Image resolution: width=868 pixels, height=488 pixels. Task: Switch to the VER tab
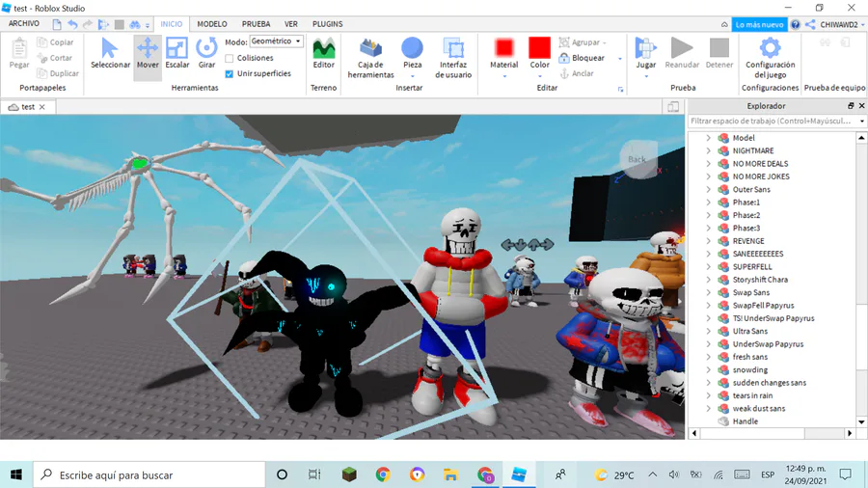[x=290, y=24]
